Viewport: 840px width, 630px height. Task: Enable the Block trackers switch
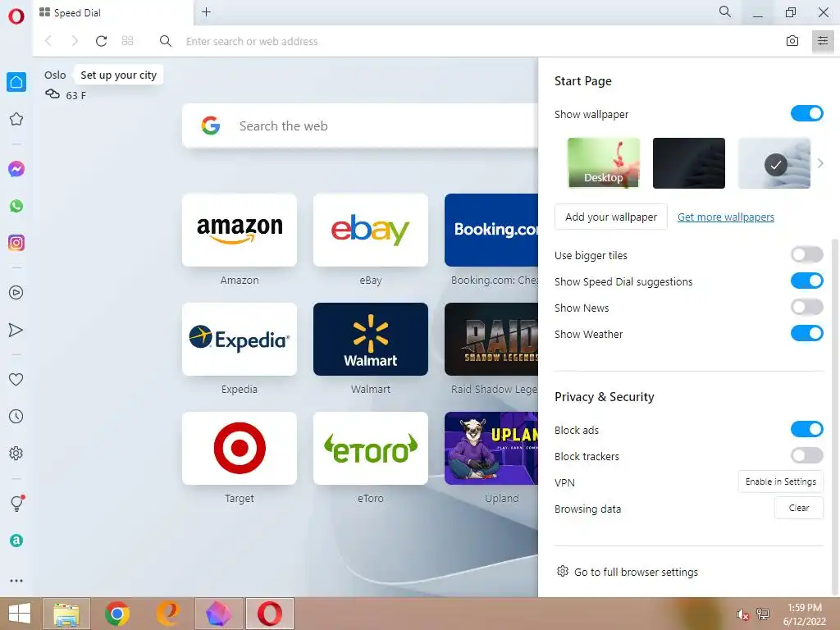point(807,455)
